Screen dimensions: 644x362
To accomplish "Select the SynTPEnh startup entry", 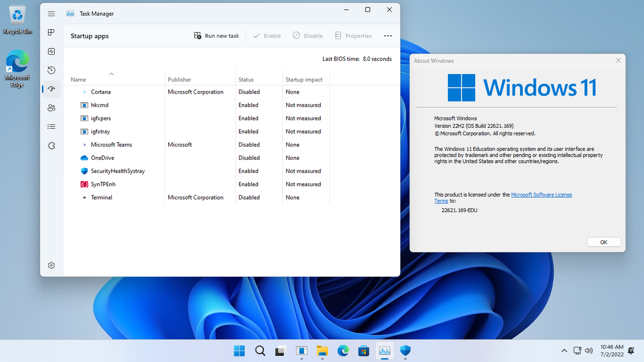I will pos(197,184).
